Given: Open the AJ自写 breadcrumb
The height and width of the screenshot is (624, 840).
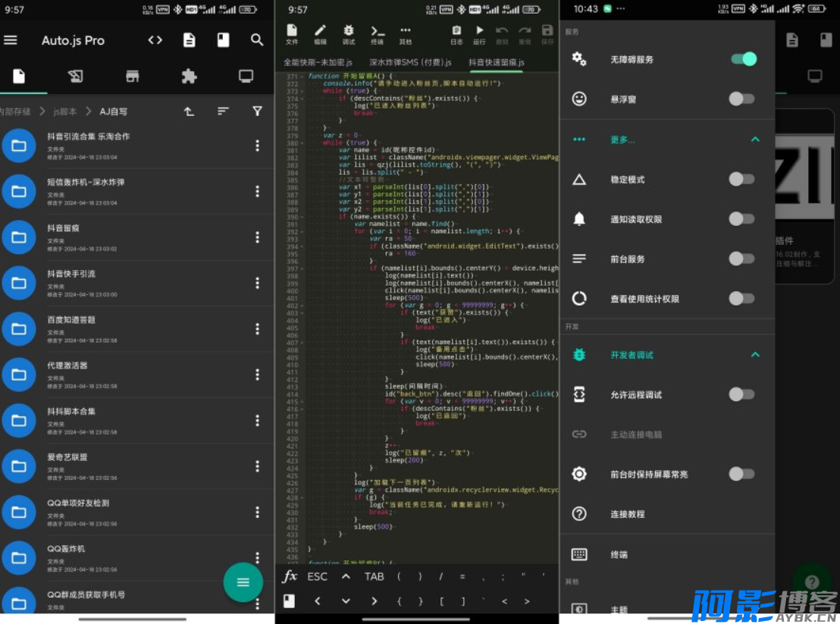Looking at the screenshot, I should 114,111.
